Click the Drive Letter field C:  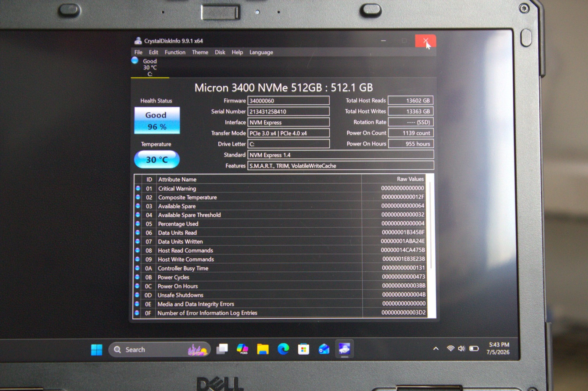click(x=288, y=144)
